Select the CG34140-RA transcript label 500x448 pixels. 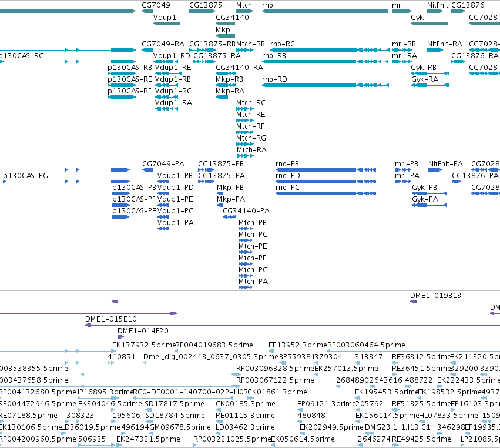click(239, 68)
